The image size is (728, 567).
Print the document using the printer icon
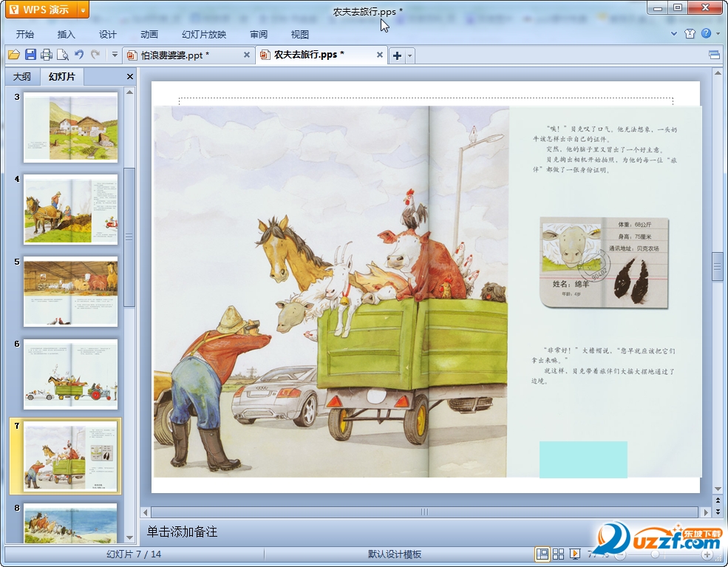point(47,55)
